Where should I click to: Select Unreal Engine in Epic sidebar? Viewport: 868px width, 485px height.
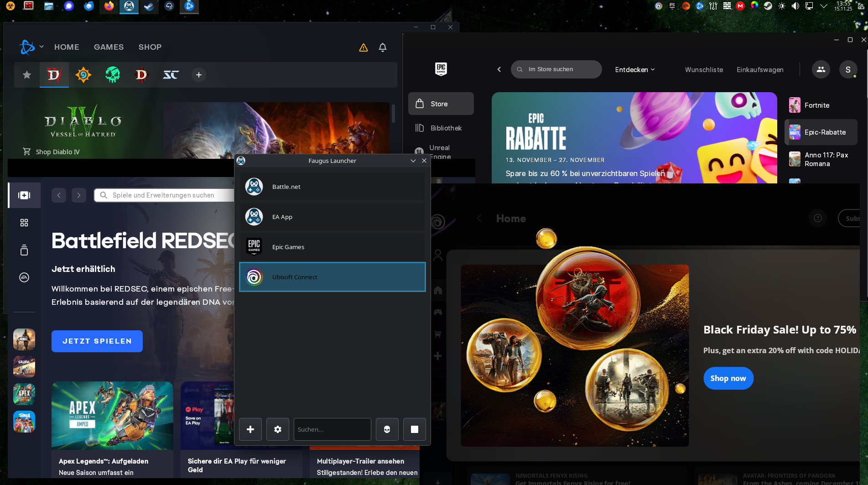pos(441,151)
